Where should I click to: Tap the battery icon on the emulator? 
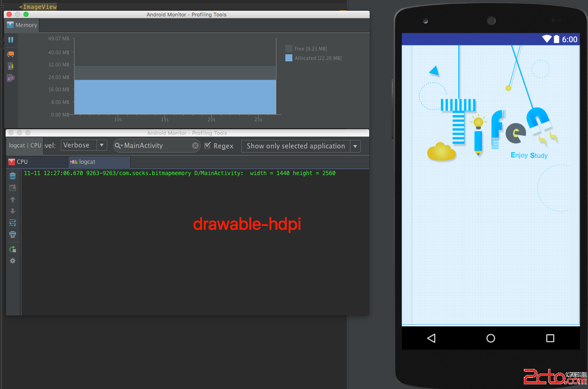(557, 39)
